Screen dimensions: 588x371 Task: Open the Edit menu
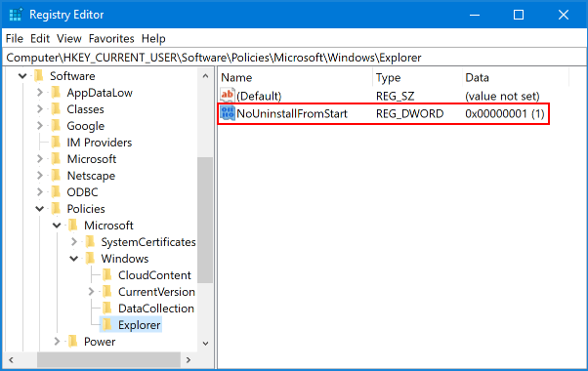click(40, 39)
